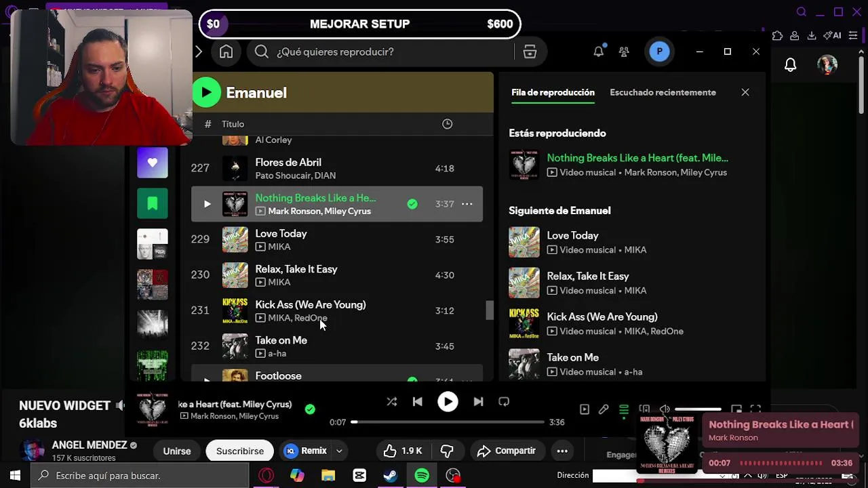868x488 pixels.
Task: Open the ANGEL MENDEZ channel link
Action: [x=90, y=445]
